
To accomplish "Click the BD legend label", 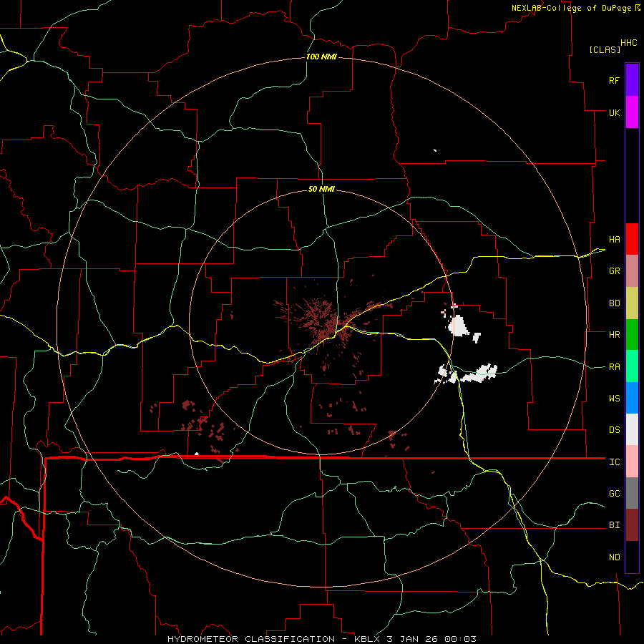I will pos(614,303).
